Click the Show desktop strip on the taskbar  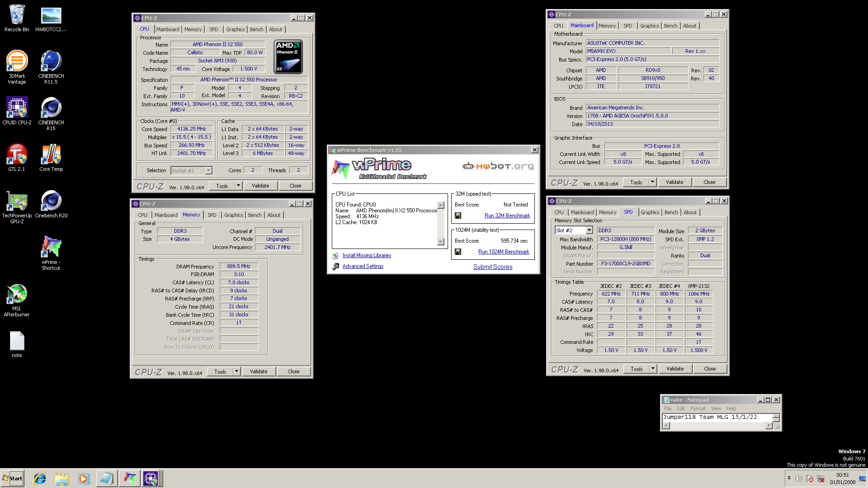863,479
